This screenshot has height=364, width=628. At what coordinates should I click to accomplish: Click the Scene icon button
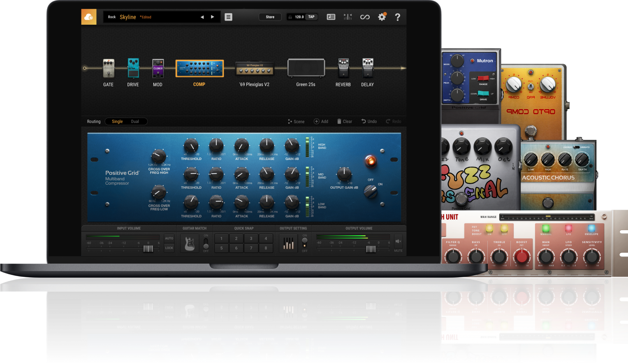[x=296, y=121]
